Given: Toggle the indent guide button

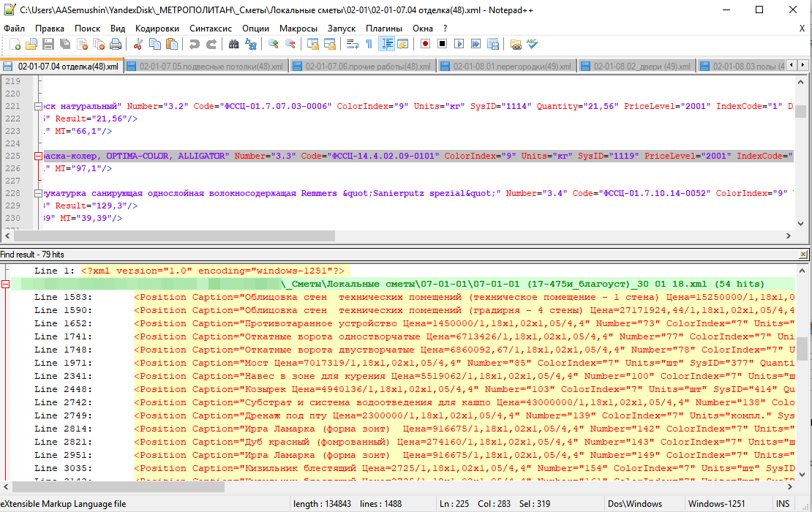Looking at the screenshot, I should [386, 44].
